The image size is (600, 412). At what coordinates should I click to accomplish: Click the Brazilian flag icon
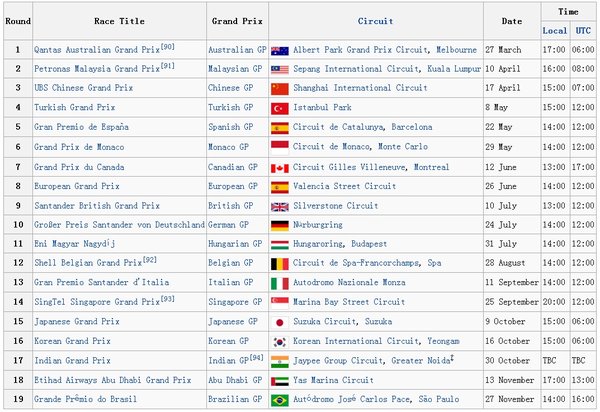tap(280, 400)
